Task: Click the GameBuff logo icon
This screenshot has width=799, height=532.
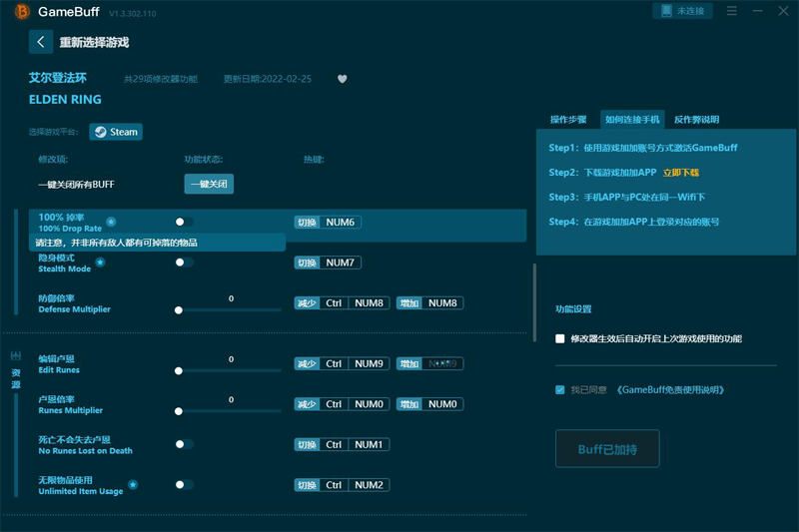Action: tap(21, 11)
